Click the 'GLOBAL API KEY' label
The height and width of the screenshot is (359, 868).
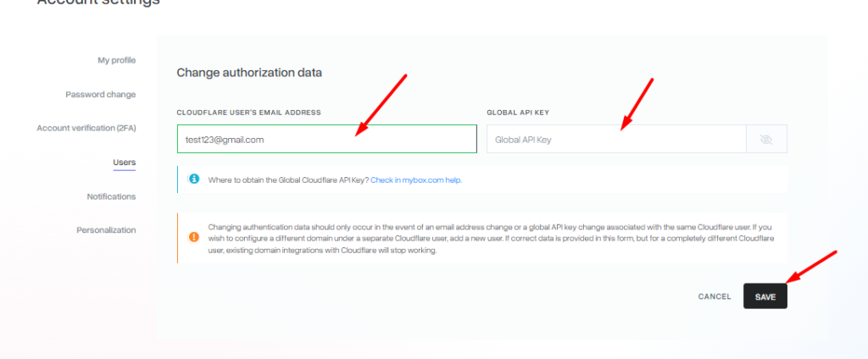pos(518,113)
